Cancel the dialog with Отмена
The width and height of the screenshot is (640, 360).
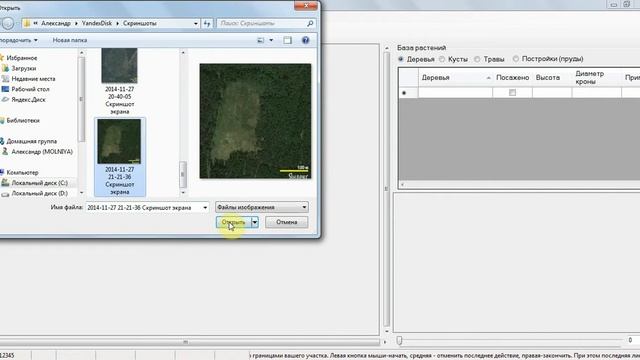287,222
